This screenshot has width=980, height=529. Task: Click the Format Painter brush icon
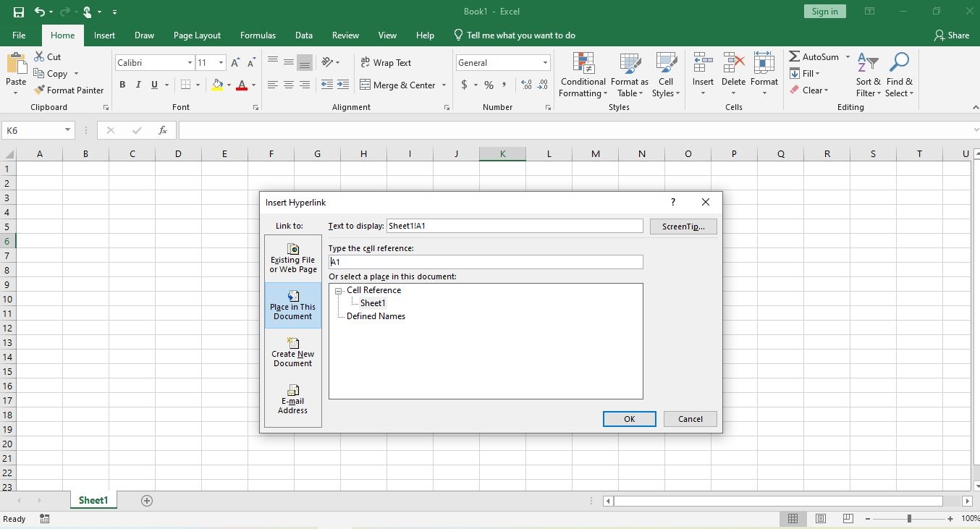tap(40, 90)
